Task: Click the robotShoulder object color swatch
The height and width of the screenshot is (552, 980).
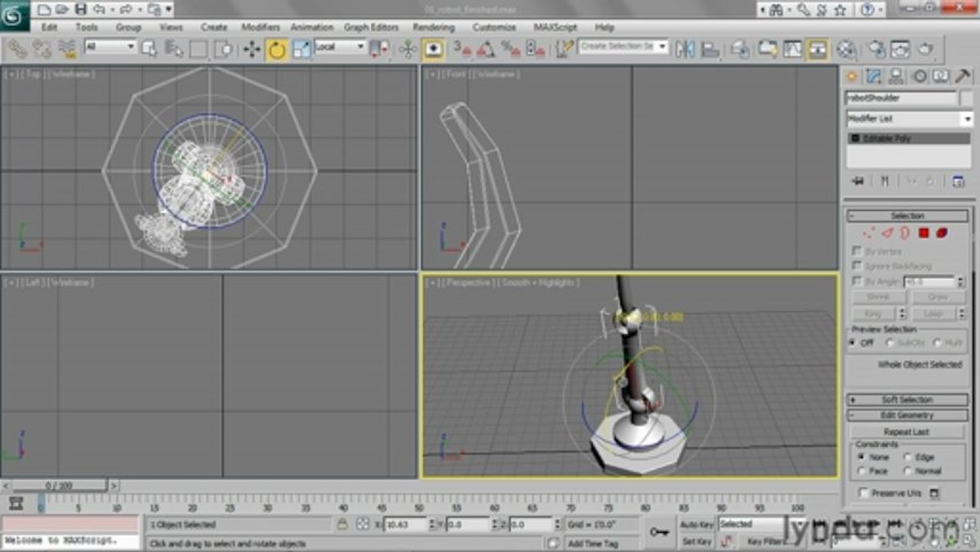Action: pos(966,98)
